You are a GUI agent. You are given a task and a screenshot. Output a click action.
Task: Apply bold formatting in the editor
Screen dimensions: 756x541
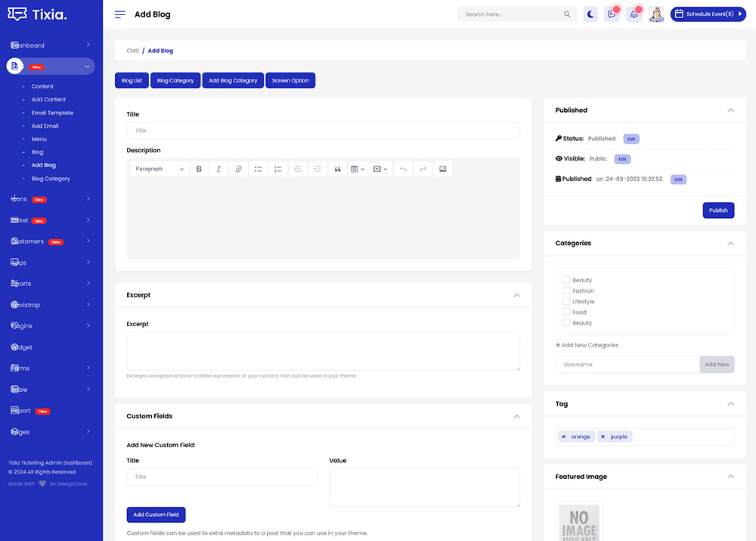pos(199,169)
